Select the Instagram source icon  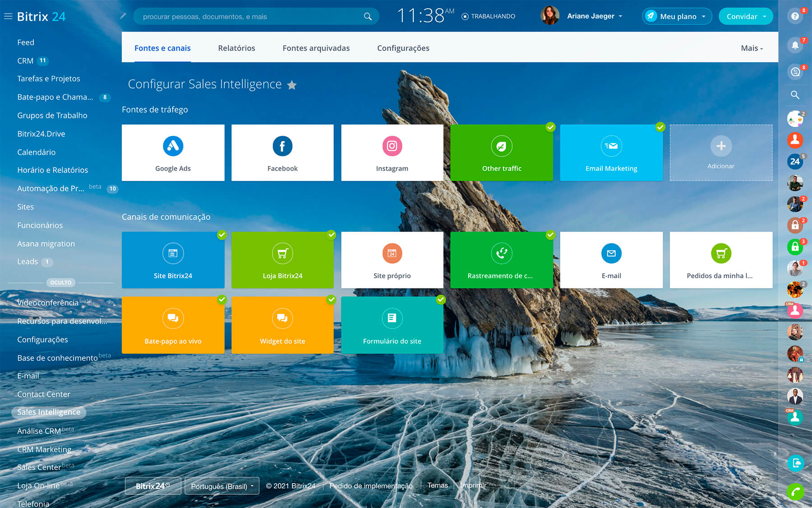click(x=392, y=146)
